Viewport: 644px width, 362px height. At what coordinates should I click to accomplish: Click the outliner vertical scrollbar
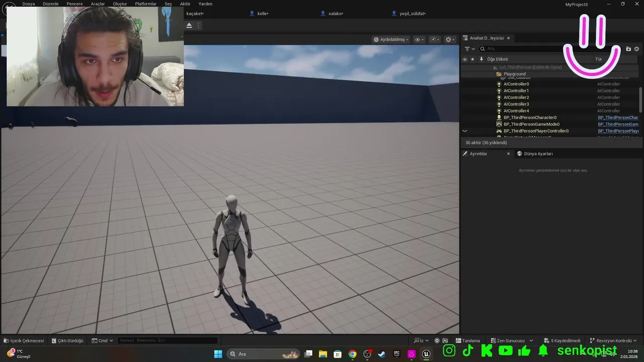pyautogui.click(x=640, y=100)
